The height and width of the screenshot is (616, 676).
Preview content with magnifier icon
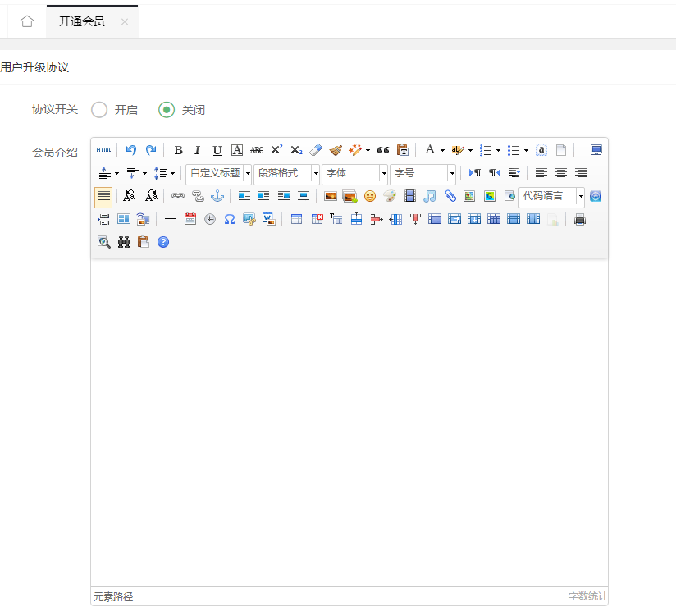[x=104, y=242]
